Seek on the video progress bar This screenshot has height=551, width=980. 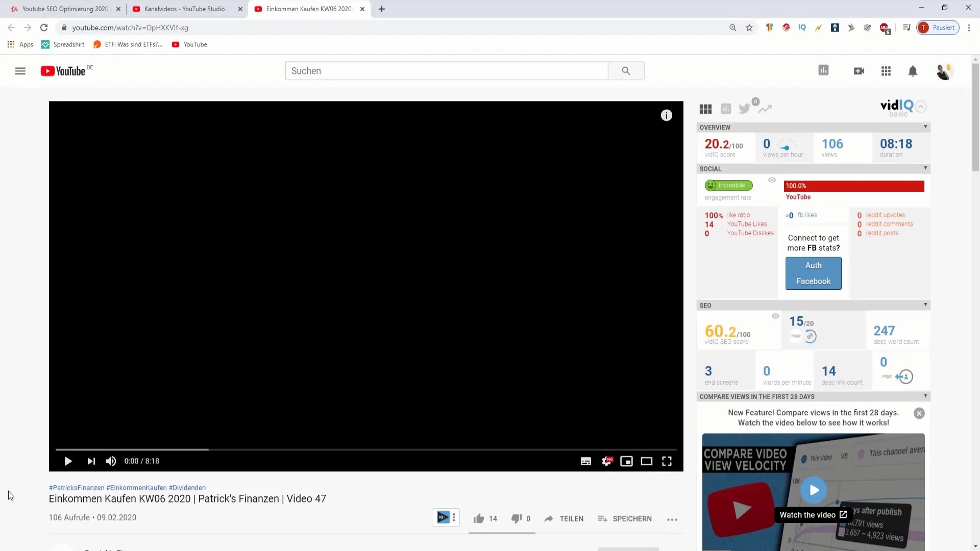366,449
